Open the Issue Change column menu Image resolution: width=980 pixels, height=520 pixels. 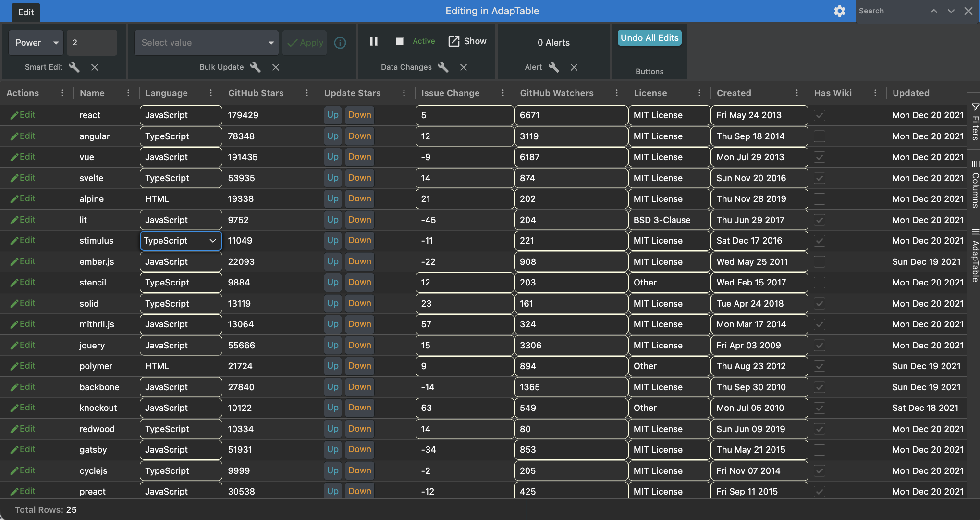click(503, 93)
